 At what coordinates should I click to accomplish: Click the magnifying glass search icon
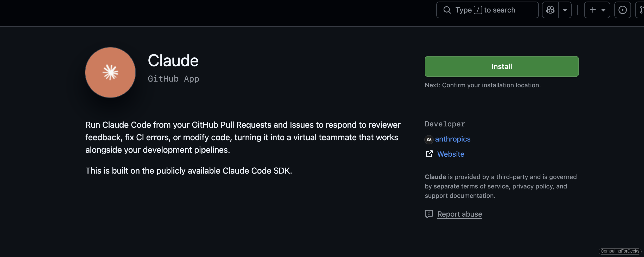pyautogui.click(x=447, y=10)
